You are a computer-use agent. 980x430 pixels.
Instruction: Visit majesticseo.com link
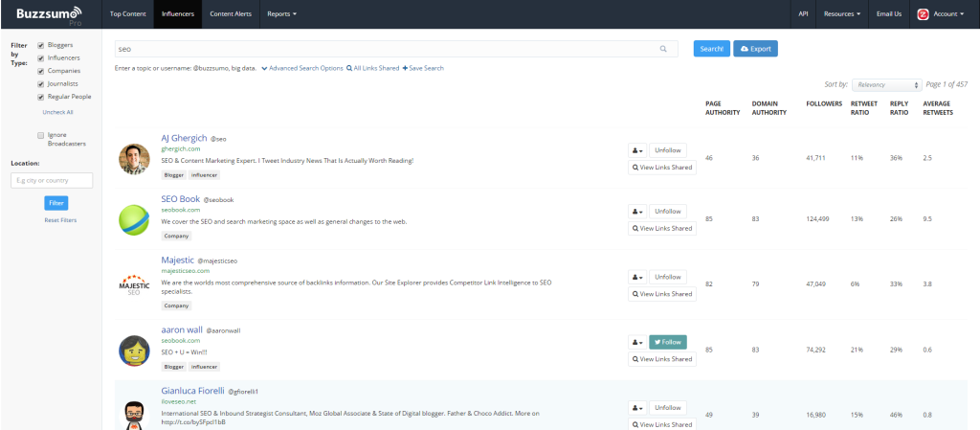coord(186,271)
